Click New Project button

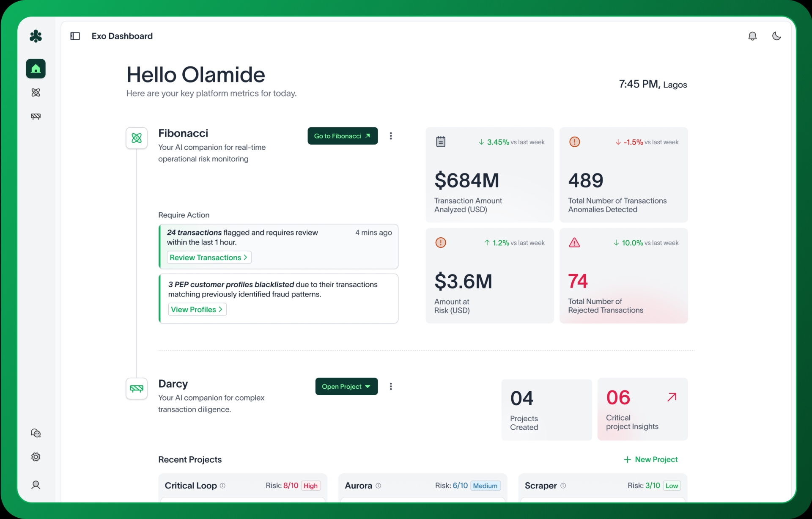(650, 459)
